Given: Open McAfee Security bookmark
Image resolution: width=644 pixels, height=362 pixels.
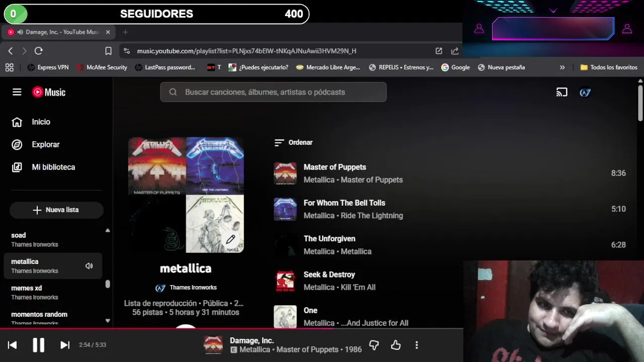Looking at the screenshot, I should pos(102,67).
